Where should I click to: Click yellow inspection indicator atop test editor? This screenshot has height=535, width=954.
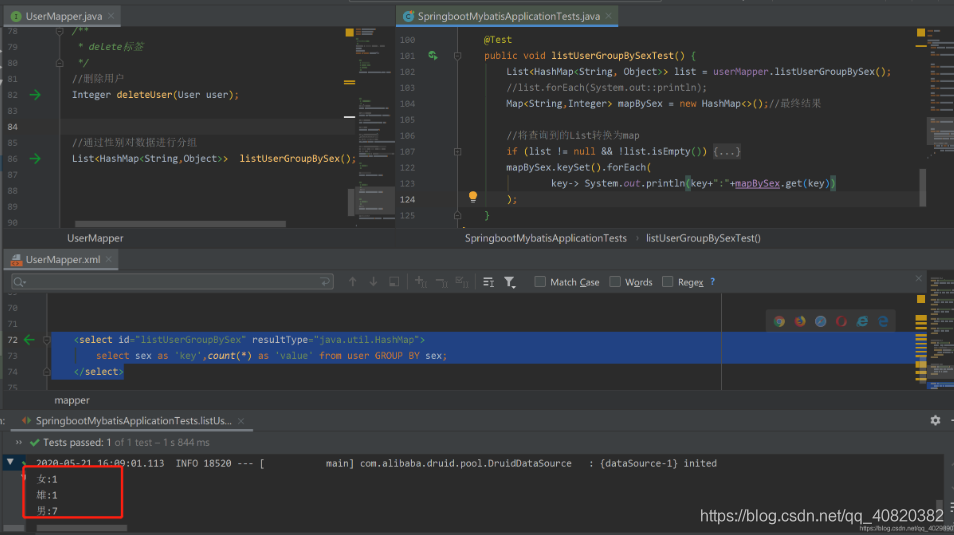[x=921, y=32]
